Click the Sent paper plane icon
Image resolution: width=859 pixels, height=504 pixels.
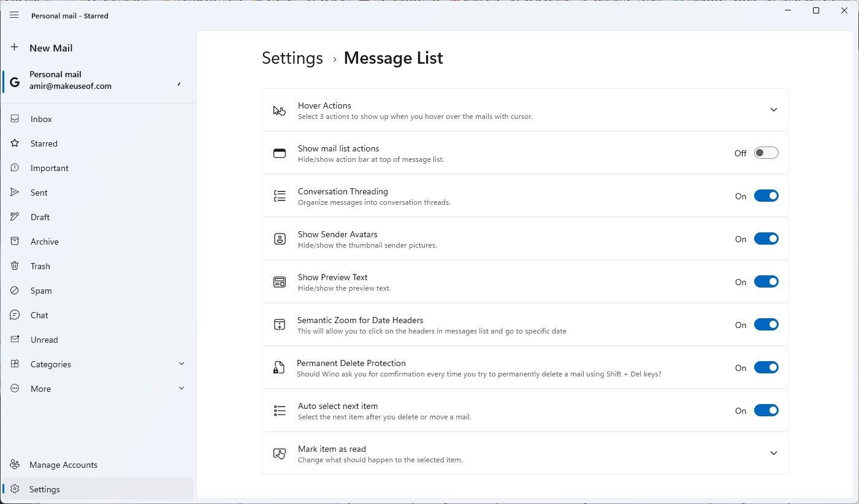point(15,193)
